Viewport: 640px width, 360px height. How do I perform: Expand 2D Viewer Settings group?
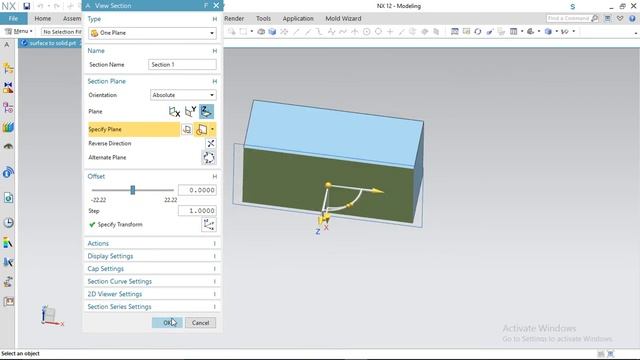152,294
